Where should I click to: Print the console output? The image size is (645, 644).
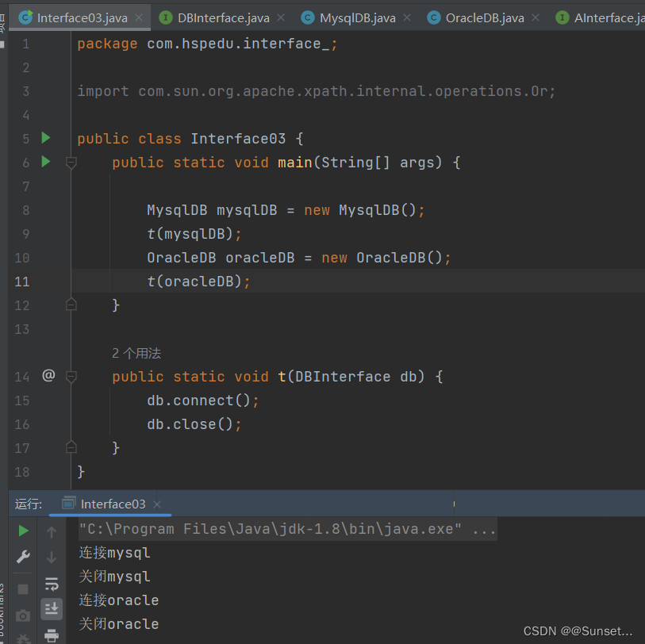click(52, 636)
